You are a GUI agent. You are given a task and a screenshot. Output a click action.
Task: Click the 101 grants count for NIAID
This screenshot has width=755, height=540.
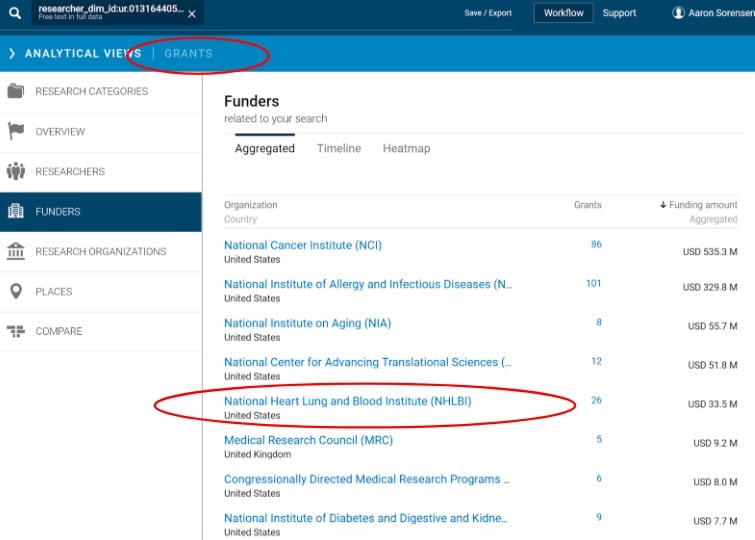593,284
